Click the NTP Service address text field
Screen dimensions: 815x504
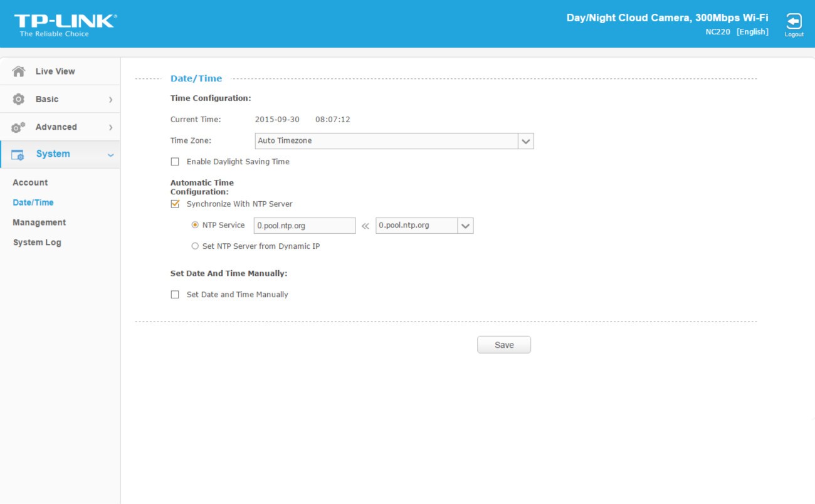(x=304, y=226)
